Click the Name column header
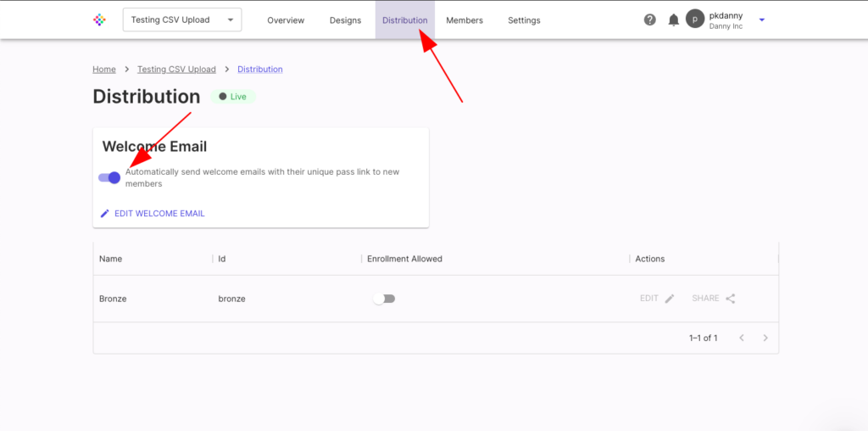The image size is (868, 431). 111,259
